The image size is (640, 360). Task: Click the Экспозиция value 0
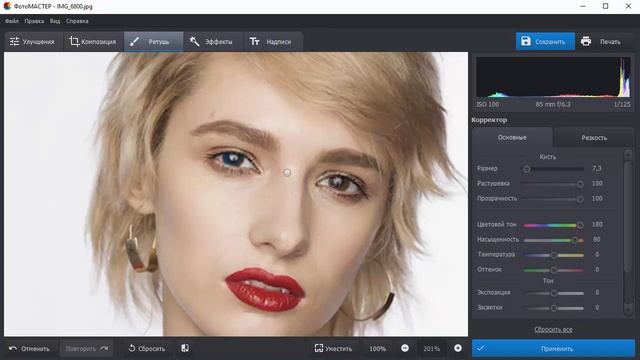point(597,292)
